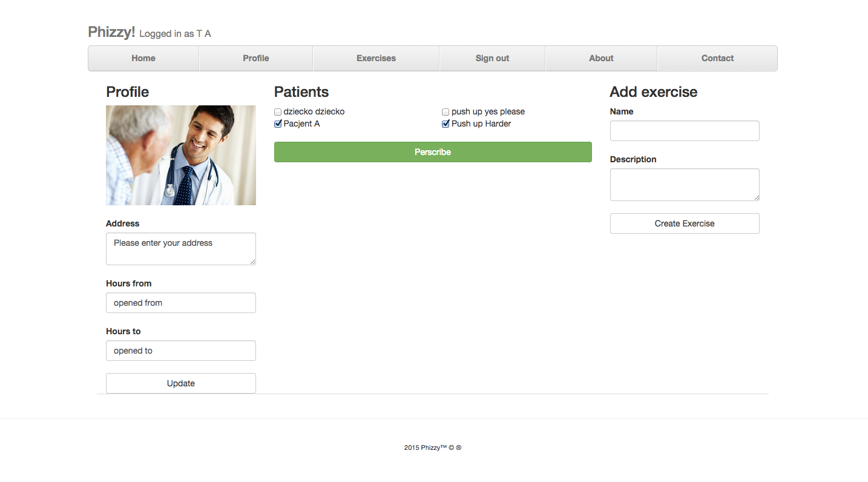Screen dimensions: 868x482
Task: Check the dziecko dziecko patient checkbox
Action: coord(278,112)
